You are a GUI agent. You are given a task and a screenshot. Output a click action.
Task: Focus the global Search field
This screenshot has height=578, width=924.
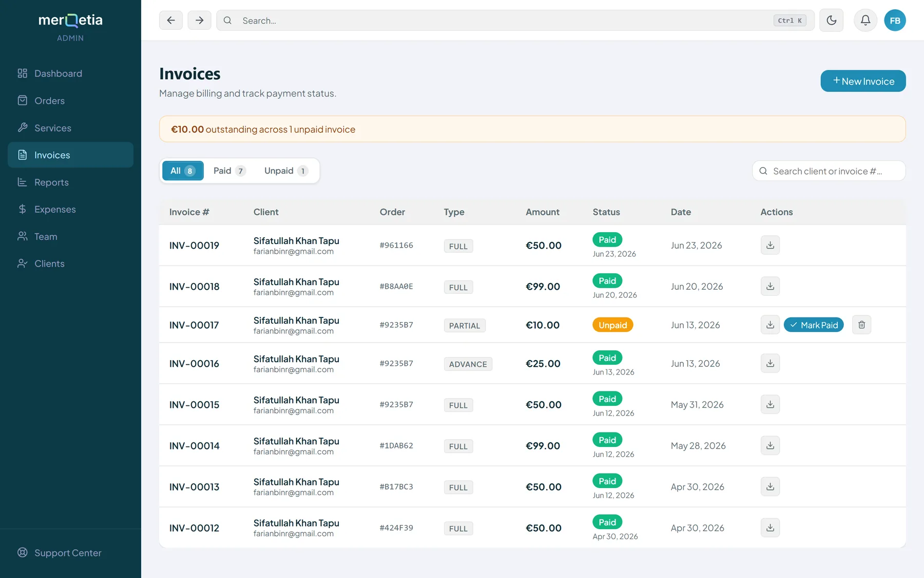tap(515, 21)
